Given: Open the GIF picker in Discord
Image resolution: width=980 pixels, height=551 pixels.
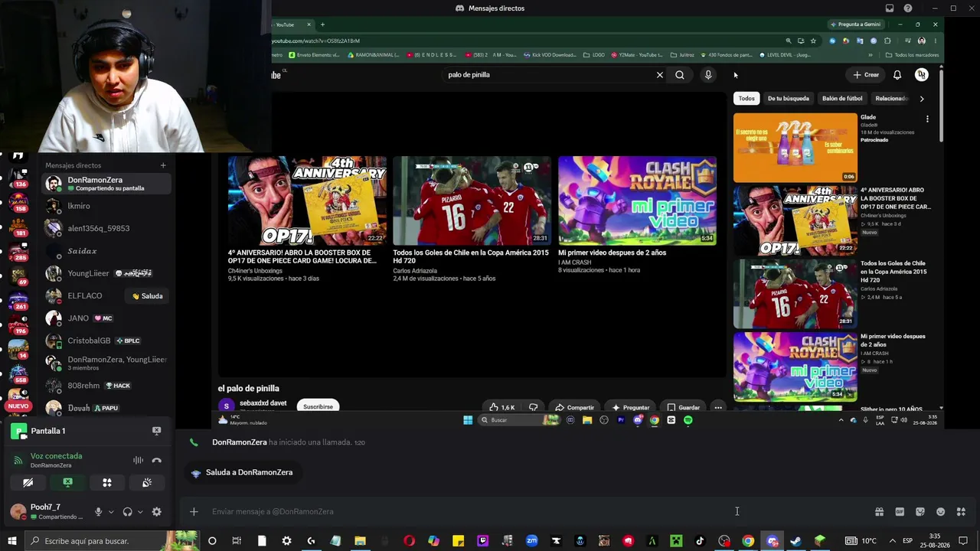Looking at the screenshot, I should click(x=900, y=512).
